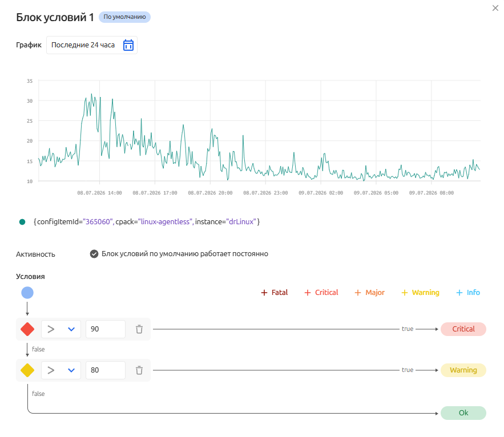Open the calendar date picker icon
504x437 pixels.
128,45
